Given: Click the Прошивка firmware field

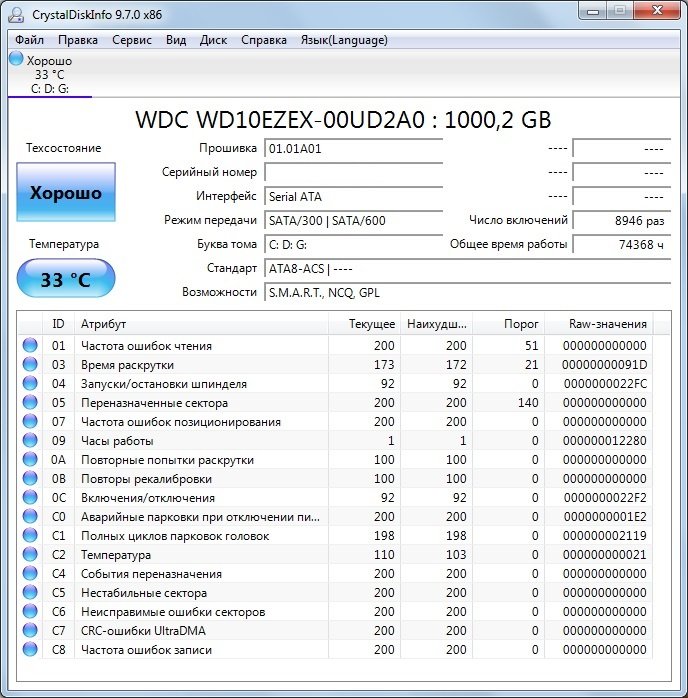Looking at the screenshot, I should pos(353,149).
